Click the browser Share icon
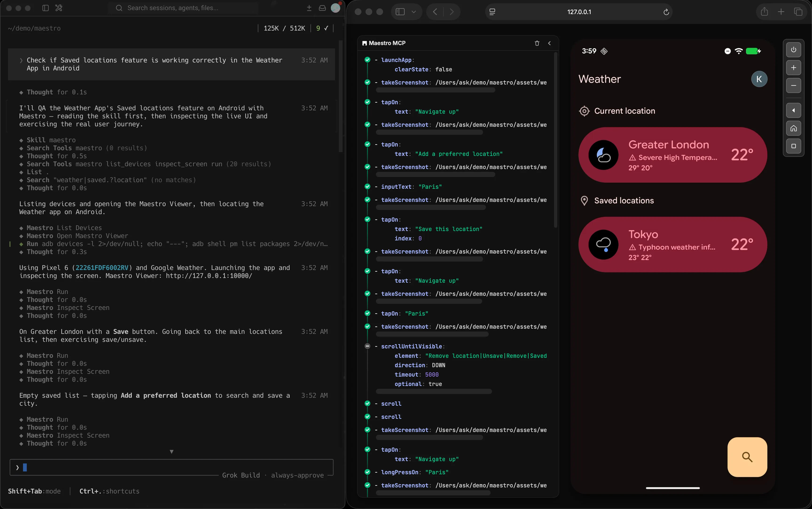The height and width of the screenshot is (509, 812). coord(764,12)
